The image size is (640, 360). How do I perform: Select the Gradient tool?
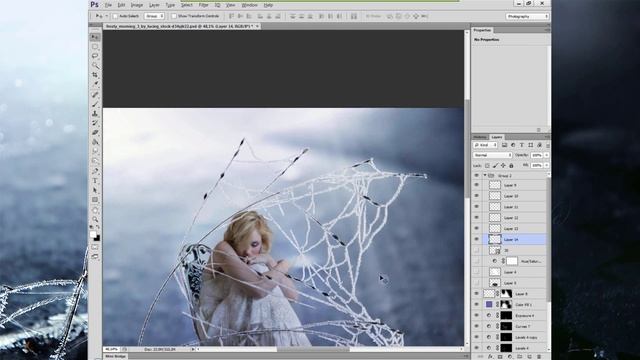point(95,142)
